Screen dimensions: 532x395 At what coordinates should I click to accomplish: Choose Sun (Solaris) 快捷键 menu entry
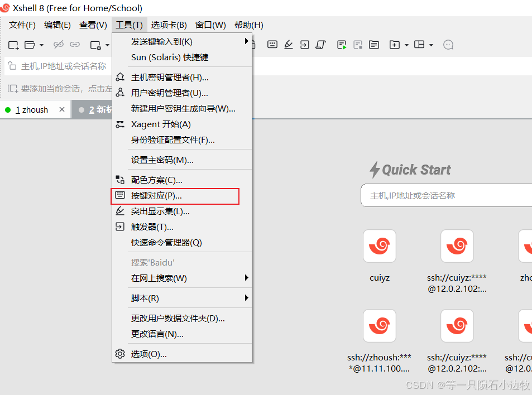tap(182, 57)
